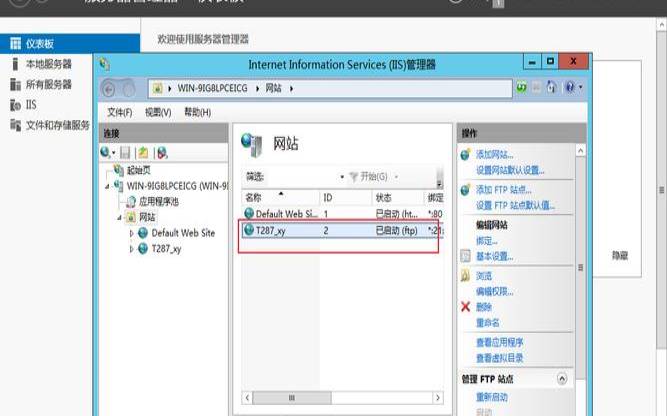Click Hide (隐藏) in Server Manager welcome panel
The height and width of the screenshot is (416, 667).
620,256
